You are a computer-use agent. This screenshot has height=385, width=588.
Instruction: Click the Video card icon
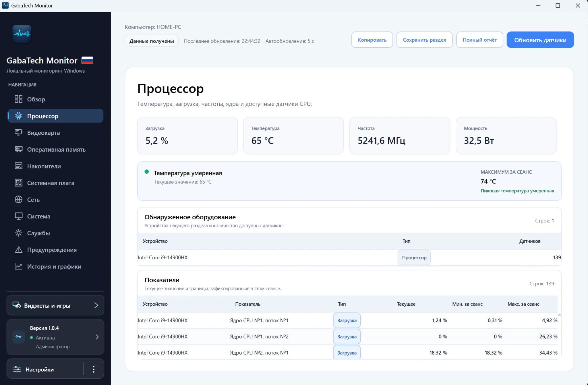18,132
